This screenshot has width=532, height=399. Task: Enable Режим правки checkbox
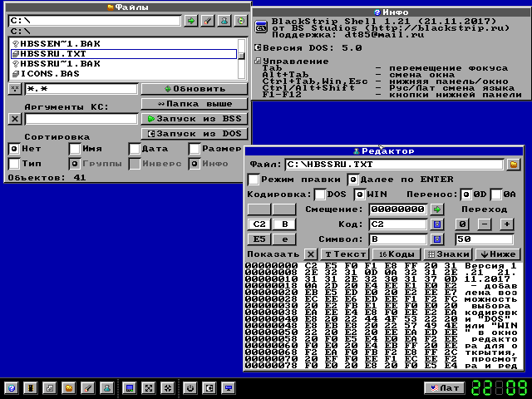[x=254, y=180]
